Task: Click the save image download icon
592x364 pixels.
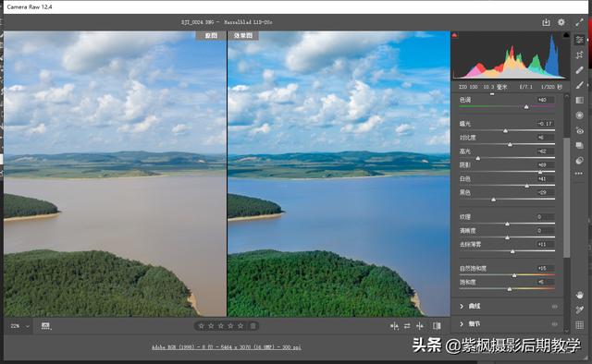Action: (546, 22)
